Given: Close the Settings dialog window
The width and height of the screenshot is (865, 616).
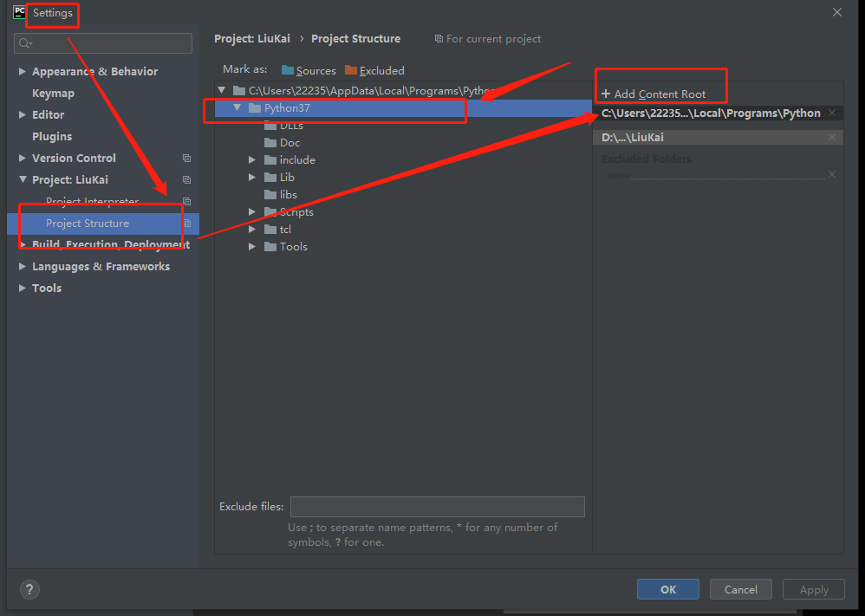Looking at the screenshot, I should tap(837, 12).
